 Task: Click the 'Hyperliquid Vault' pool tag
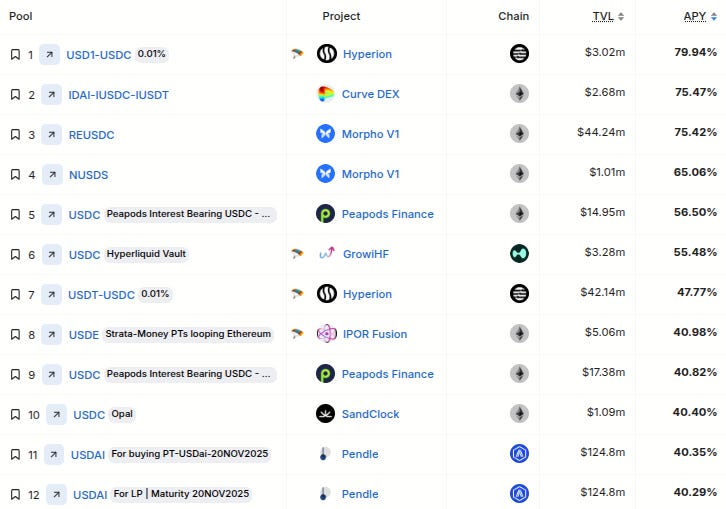[146, 254]
